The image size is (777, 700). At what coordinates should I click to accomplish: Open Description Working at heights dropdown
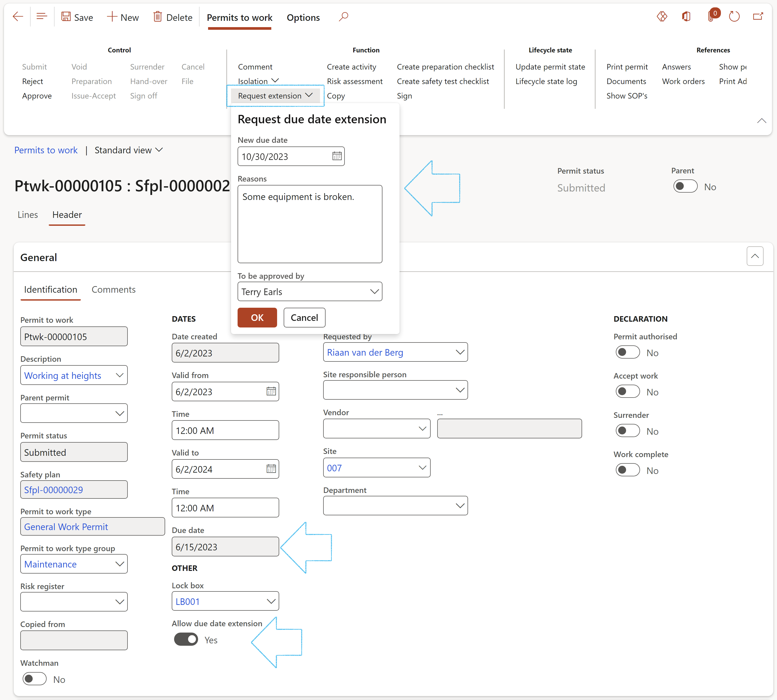pos(120,375)
